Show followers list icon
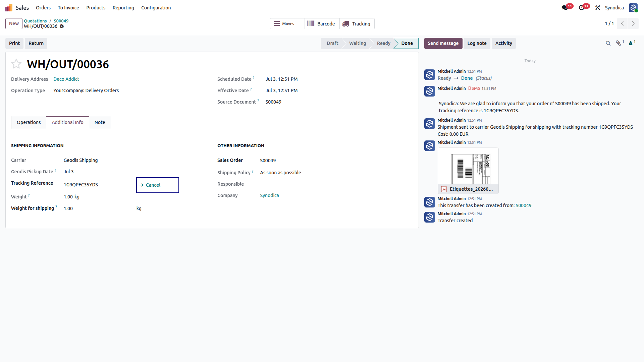The image size is (644, 362). 632,43
